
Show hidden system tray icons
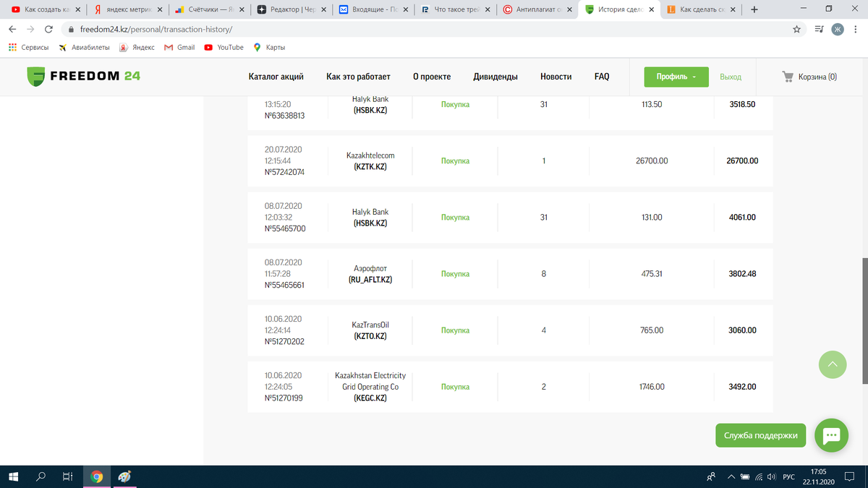click(x=733, y=477)
